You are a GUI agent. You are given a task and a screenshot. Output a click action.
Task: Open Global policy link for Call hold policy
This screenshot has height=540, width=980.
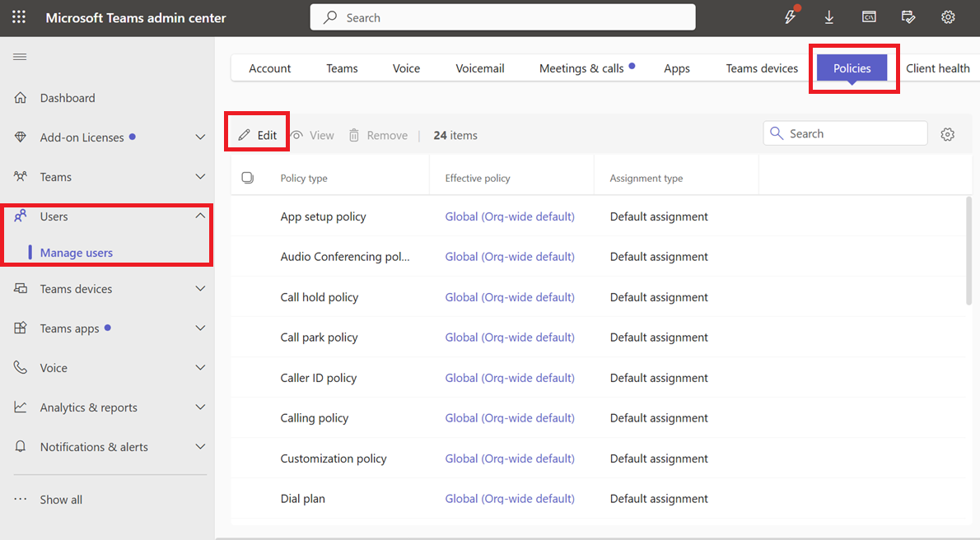tap(510, 297)
